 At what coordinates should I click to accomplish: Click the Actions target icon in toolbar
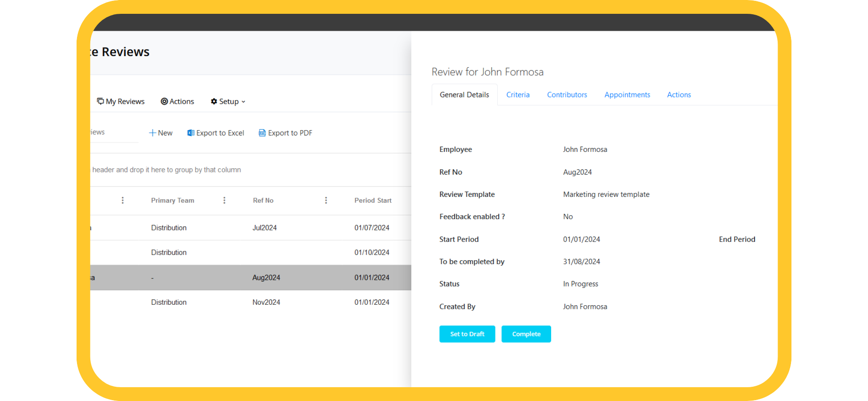tap(164, 102)
